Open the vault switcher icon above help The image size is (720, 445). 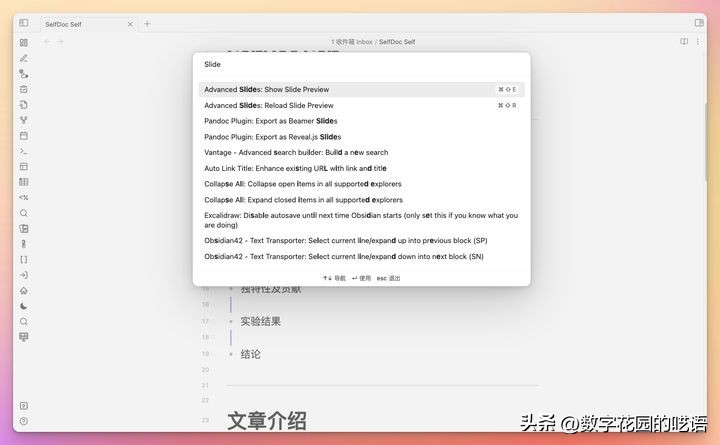pyautogui.click(x=24, y=406)
